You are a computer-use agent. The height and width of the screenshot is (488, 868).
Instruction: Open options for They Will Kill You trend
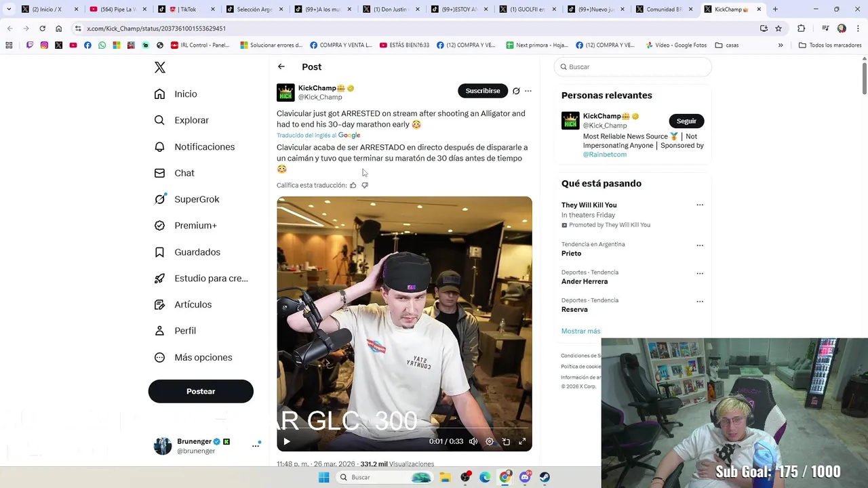700,205
